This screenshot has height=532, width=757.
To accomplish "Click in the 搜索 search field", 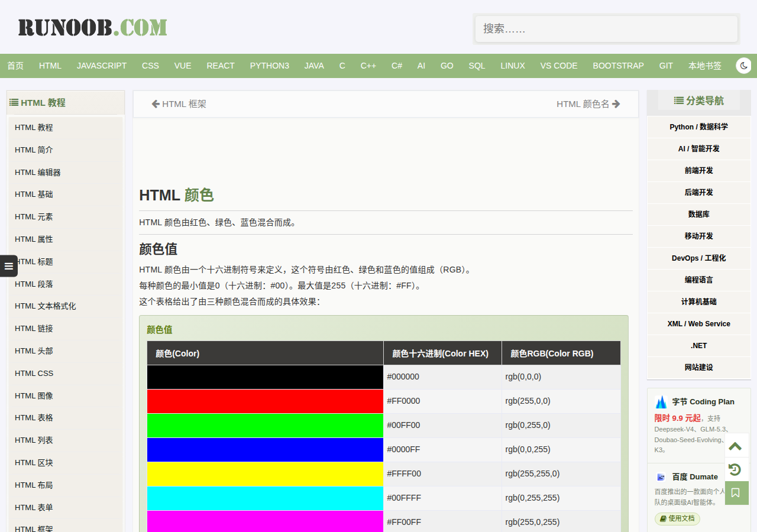I will 606,28.
